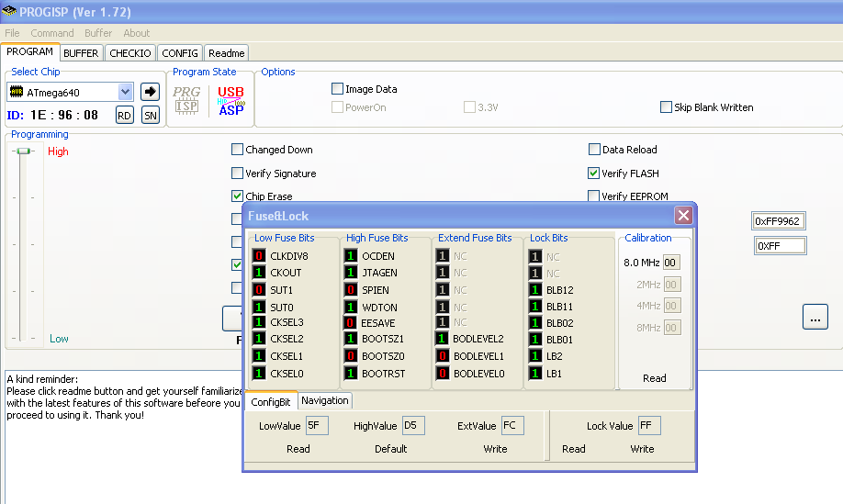The width and height of the screenshot is (843, 504).
Task: Enable the Data Reload checkbox
Action: coord(594,150)
